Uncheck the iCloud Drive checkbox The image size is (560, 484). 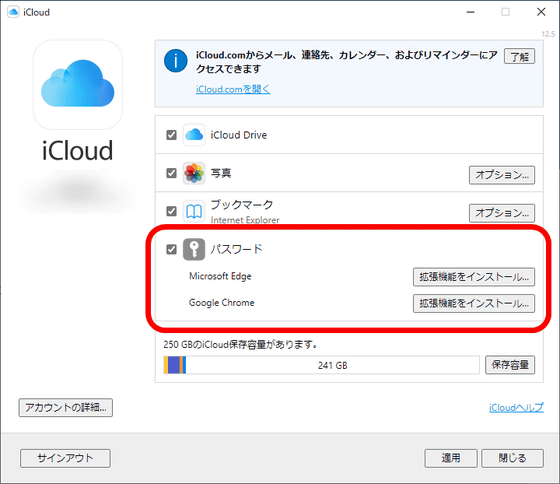pos(171,135)
